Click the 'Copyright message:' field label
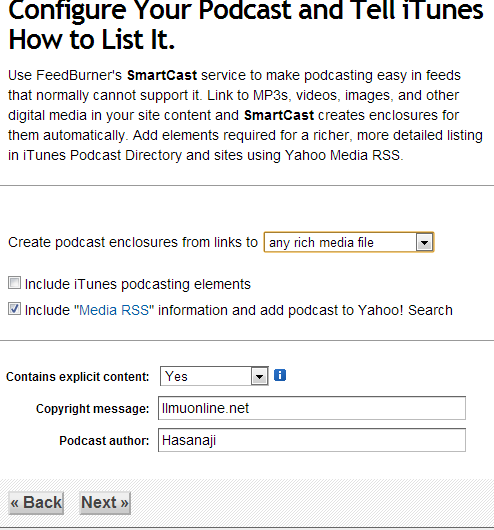The height and width of the screenshot is (530, 494). pos(92,409)
